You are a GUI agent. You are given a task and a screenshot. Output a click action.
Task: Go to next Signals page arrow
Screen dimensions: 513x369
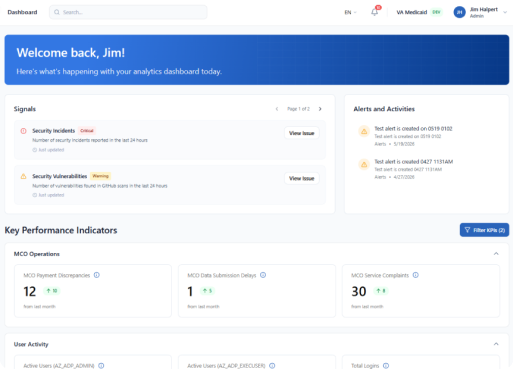[x=320, y=109]
